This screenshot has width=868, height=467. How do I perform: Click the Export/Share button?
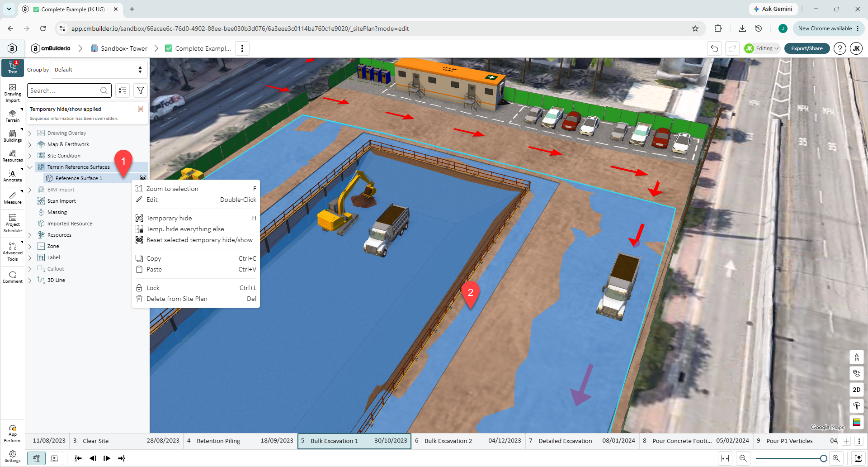point(807,48)
